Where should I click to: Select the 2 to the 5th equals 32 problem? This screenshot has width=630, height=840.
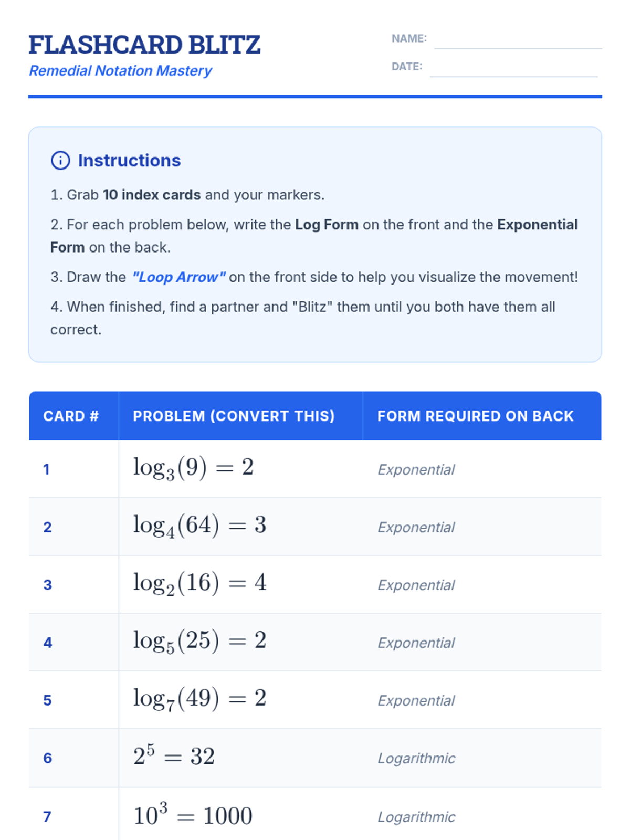coord(174,757)
